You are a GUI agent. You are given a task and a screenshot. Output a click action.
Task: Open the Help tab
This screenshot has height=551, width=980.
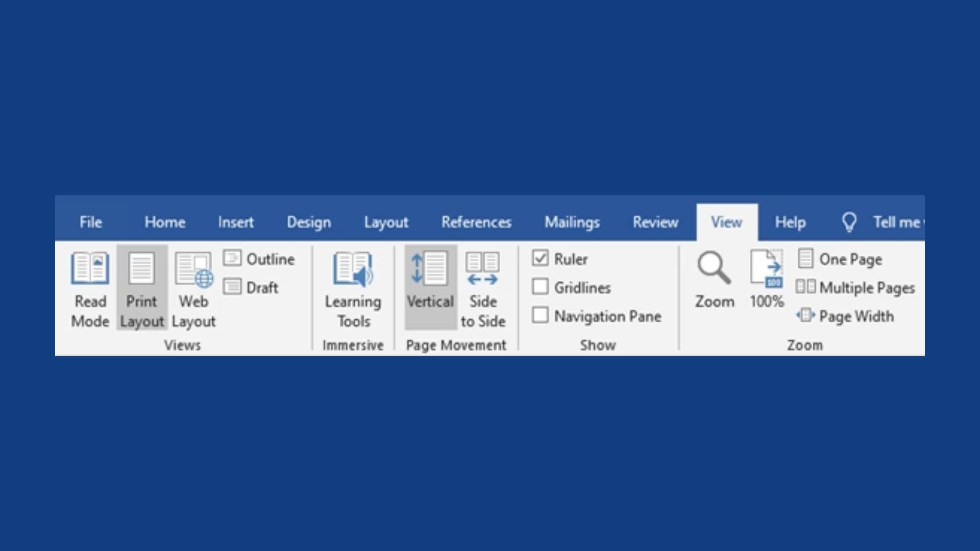tap(790, 222)
